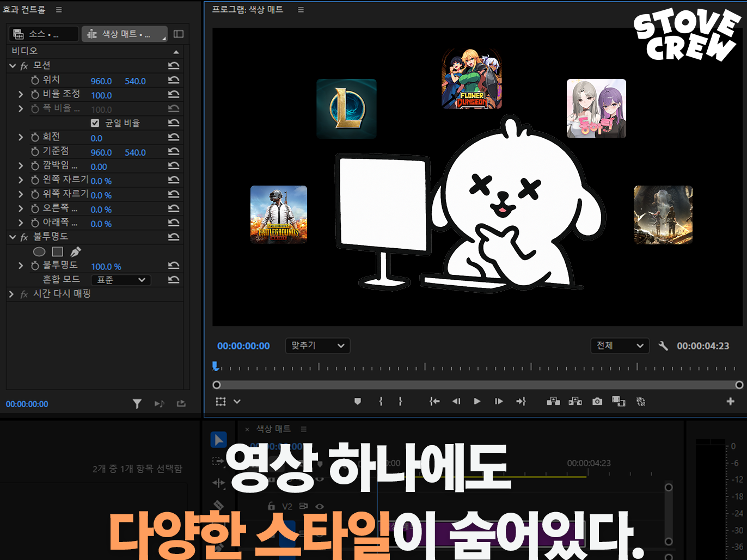Toggle animation stopwatch for 불투명도 value
The width and height of the screenshot is (747, 560).
35,266
